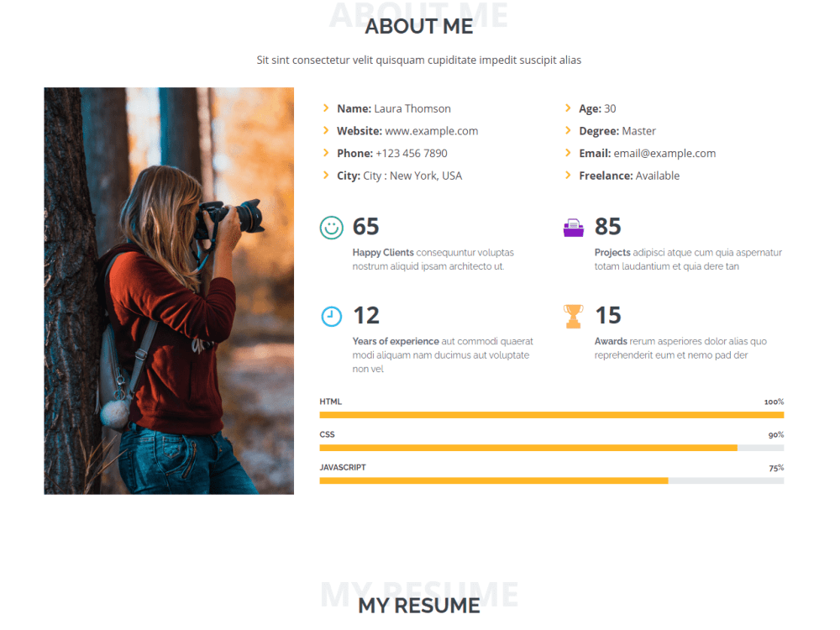Click the ABOUT ME heading
Image resolution: width=840 pixels, height=630 pixels.
419,26
